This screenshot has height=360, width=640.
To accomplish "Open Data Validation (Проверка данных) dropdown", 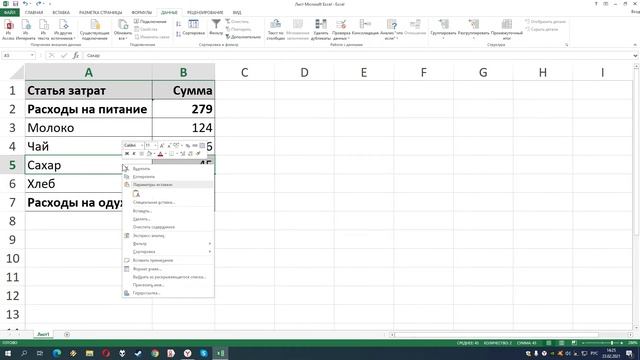I will pos(341,29).
